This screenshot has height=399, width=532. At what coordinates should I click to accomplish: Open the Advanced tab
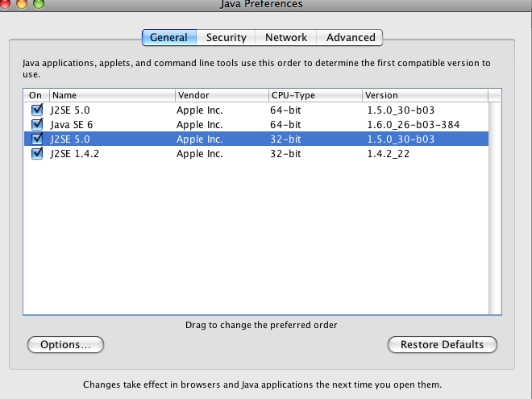[x=350, y=37]
